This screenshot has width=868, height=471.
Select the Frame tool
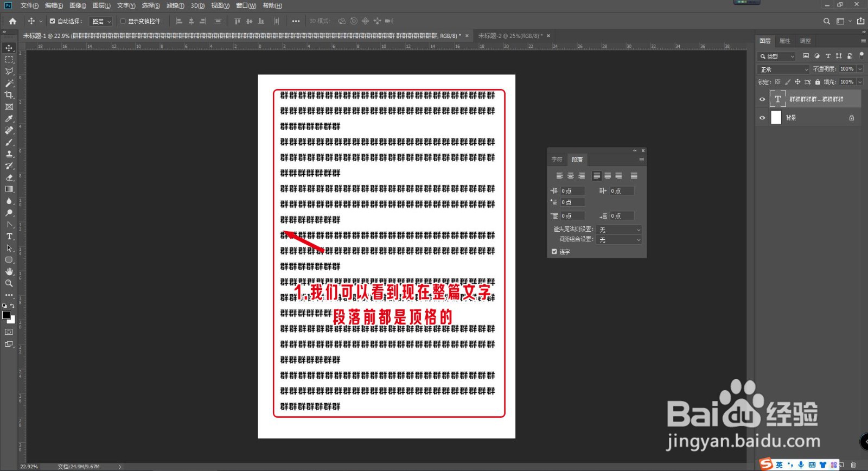point(9,107)
